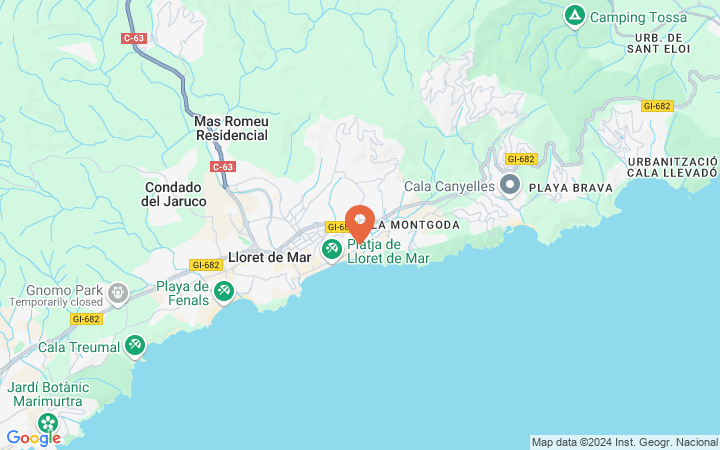Click the Playa de Fenals beach icon

224,292
